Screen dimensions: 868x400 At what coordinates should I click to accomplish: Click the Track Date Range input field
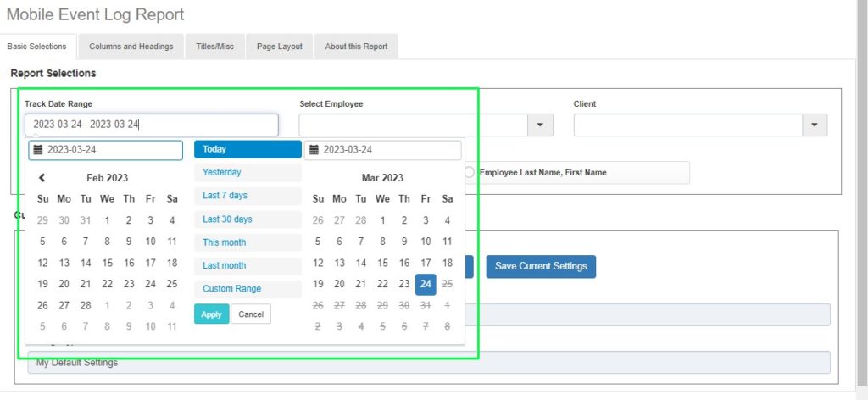point(151,125)
